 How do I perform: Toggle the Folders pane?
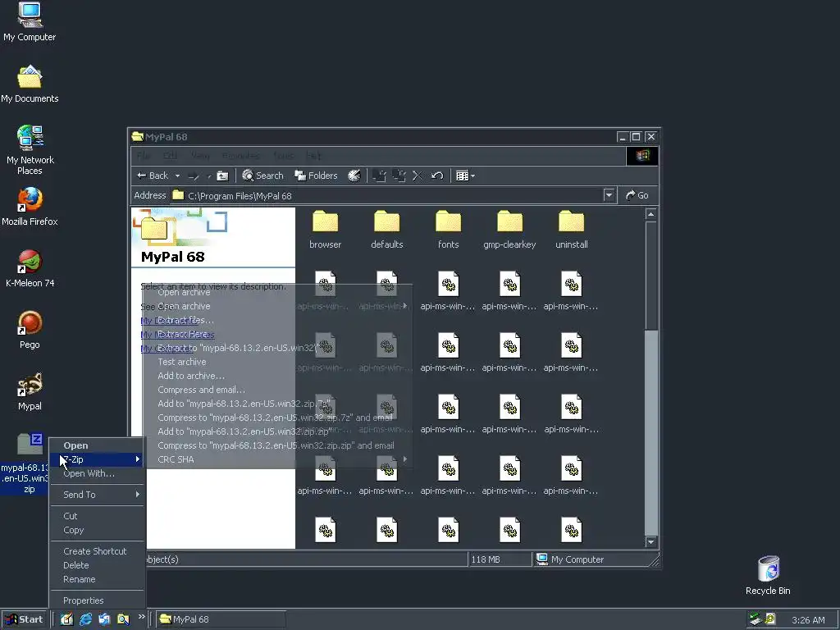tap(316, 176)
